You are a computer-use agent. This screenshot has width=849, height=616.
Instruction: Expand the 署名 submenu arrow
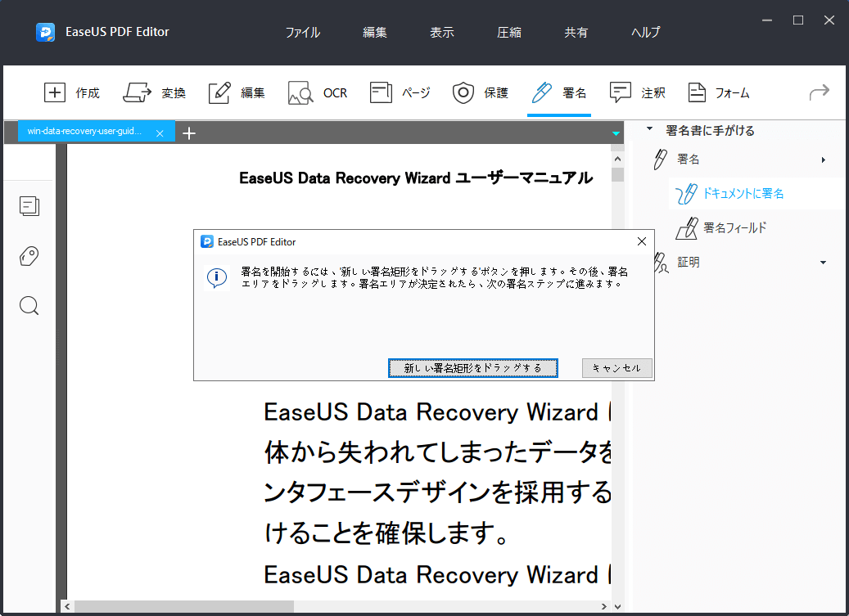tap(824, 159)
